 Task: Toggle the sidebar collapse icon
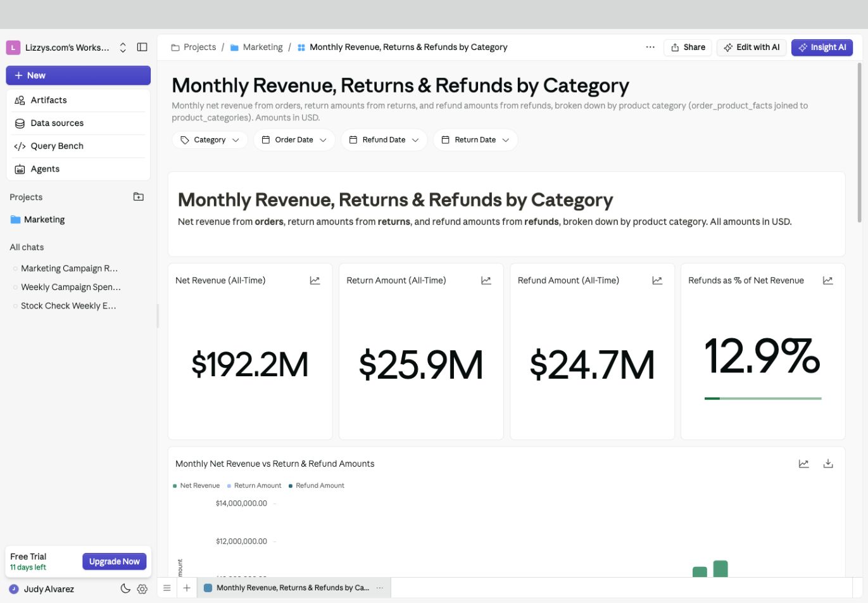[142, 48]
